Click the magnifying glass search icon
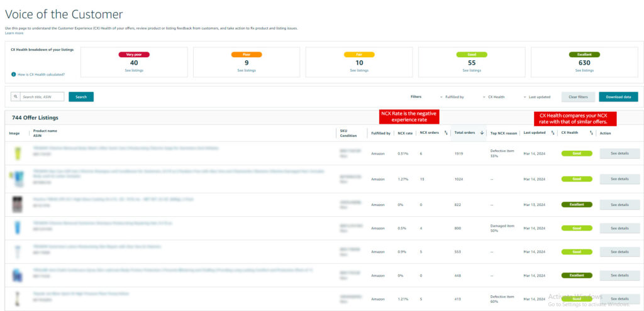The height and width of the screenshot is (311, 644). point(15,97)
